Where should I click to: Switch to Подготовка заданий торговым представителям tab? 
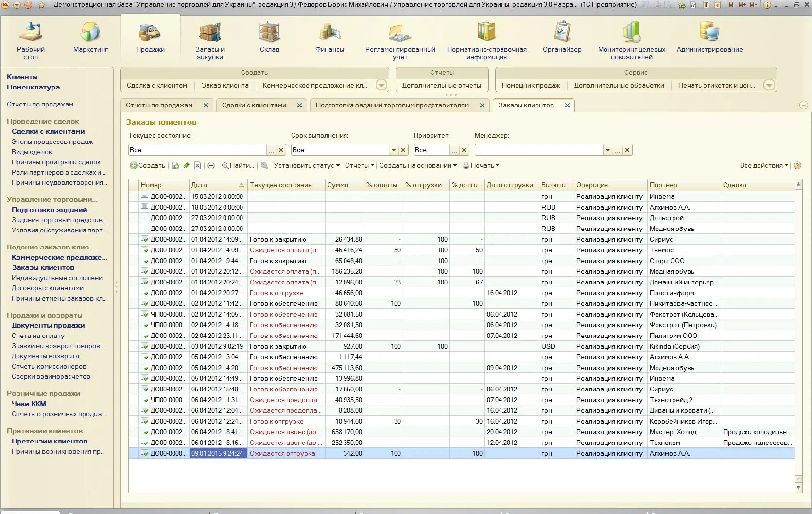[392, 106]
